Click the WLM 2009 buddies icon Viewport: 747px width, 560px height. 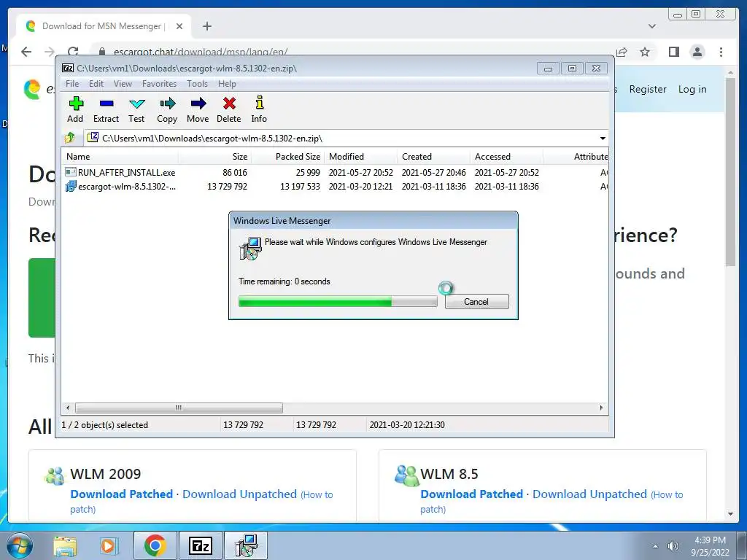tap(54, 475)
